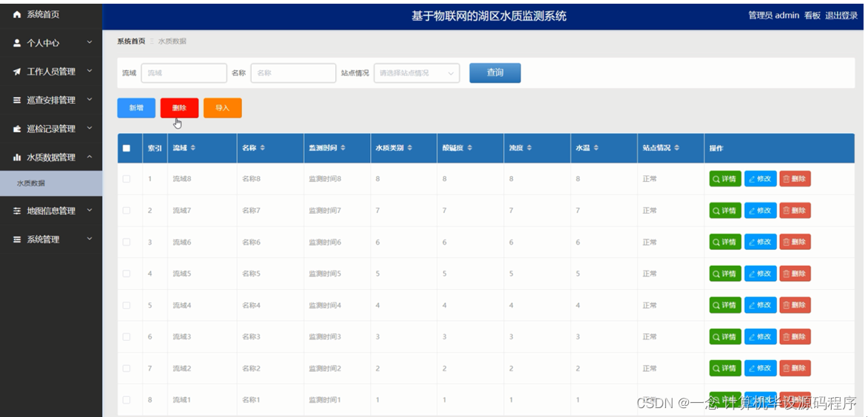868x417 pixels.
Task: Click row 流域5 red 删除 button
Action: 795,274
